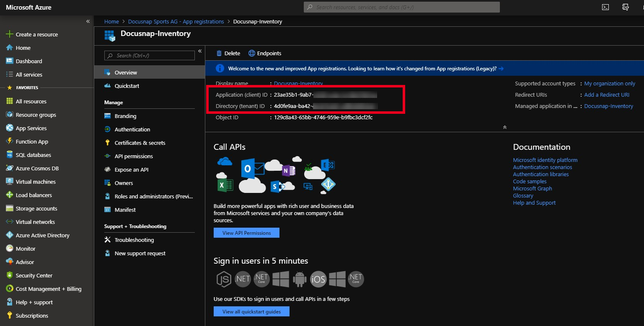
Task: Click View all quickstart guides button
Action: coord(251,311)
